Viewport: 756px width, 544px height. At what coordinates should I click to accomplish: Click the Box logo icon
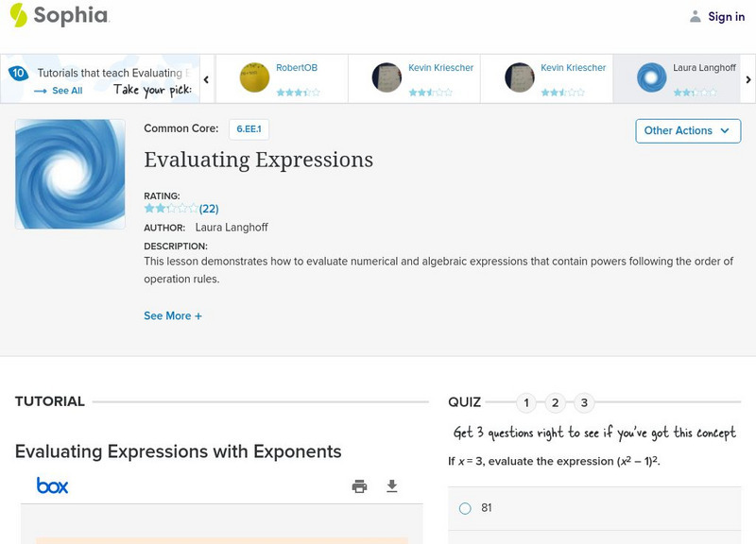point(53,485)
